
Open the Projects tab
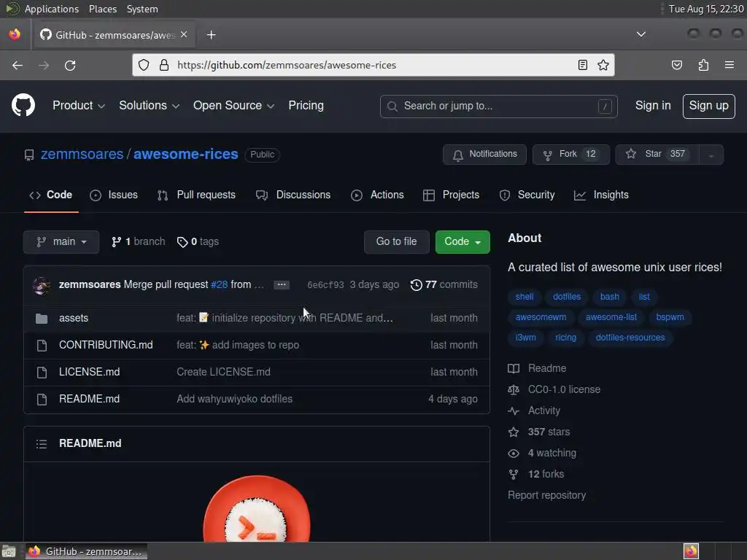pos(451,195)
